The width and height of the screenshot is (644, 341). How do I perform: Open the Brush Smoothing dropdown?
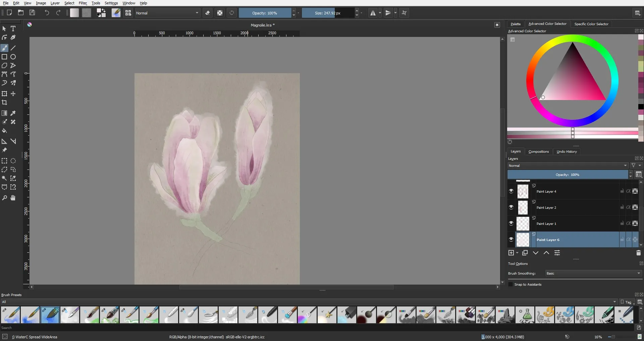(x=593, y=274)
